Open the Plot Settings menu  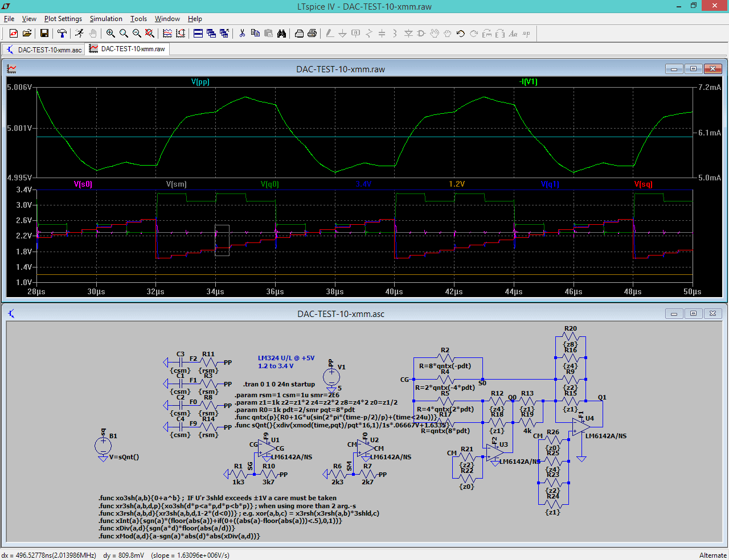pyautogui.click(x=63, y=18)
